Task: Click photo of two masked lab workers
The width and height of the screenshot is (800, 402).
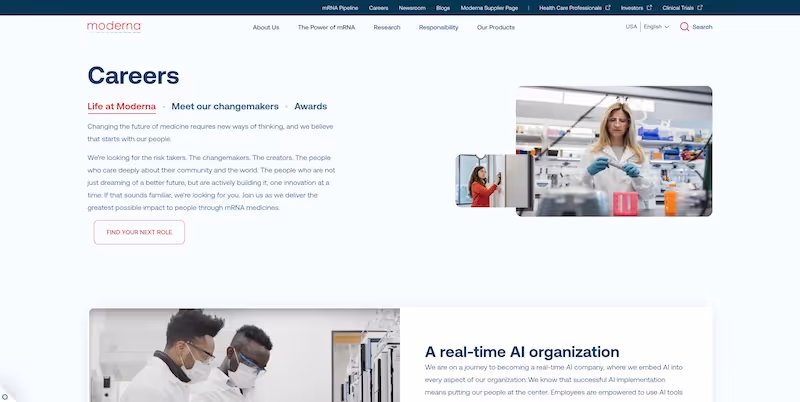Action: tap(244, 355)
